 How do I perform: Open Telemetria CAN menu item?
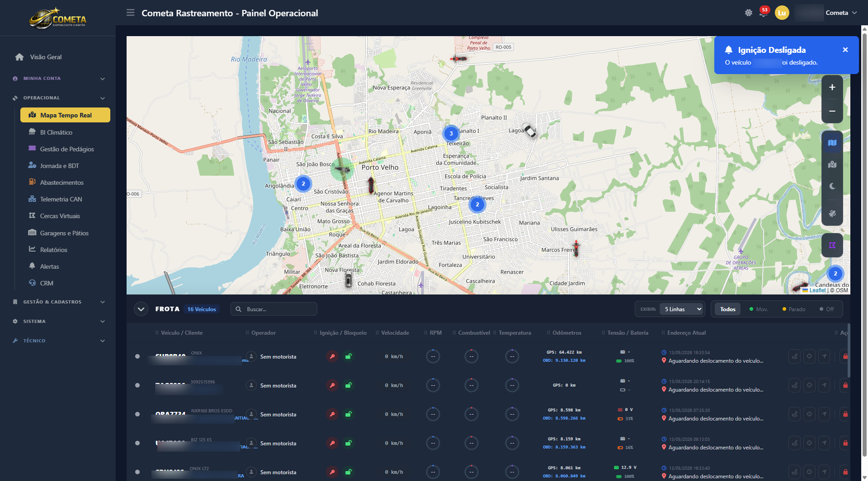coord(65,199)
